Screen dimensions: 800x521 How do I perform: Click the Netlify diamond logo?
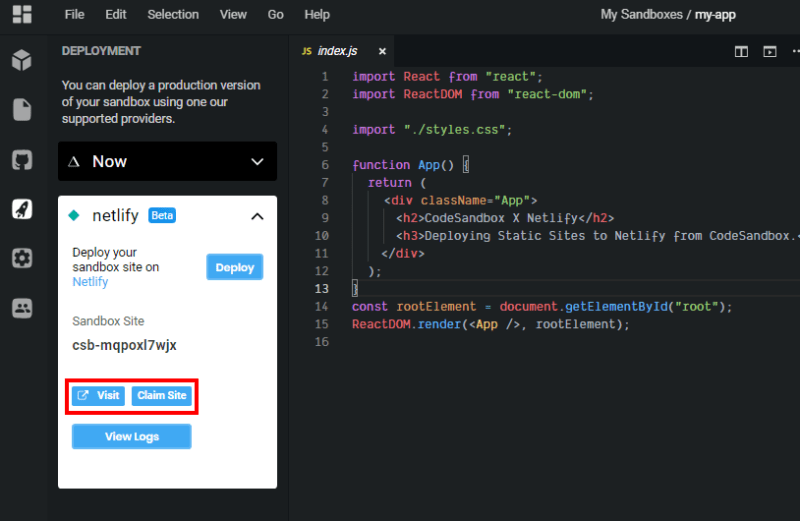coord(74,215)
